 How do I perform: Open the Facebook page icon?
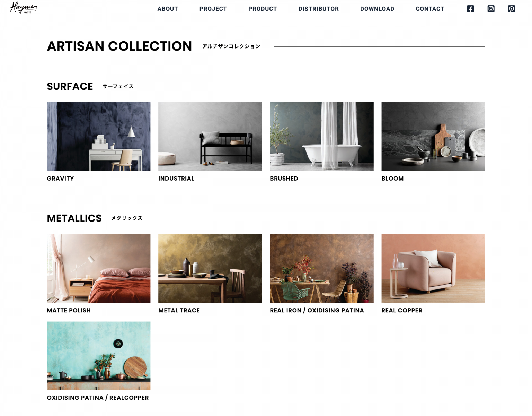[470, 9]
